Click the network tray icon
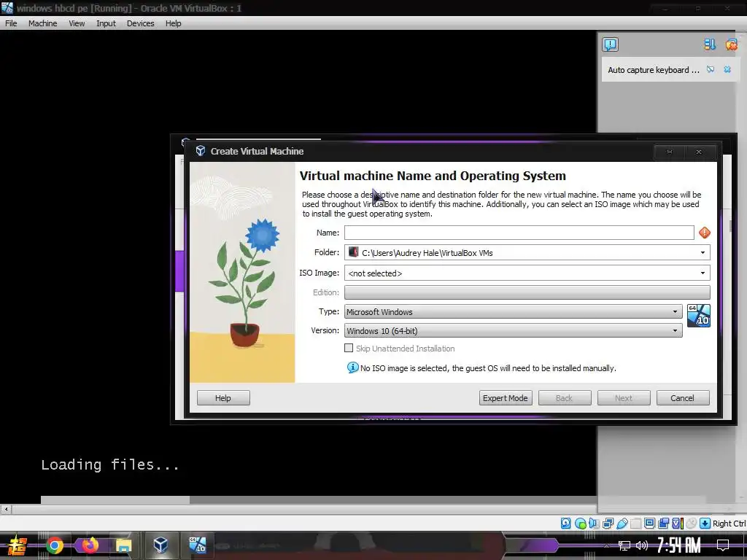Viewport: 747px width, 560px height. coord(624,545)
